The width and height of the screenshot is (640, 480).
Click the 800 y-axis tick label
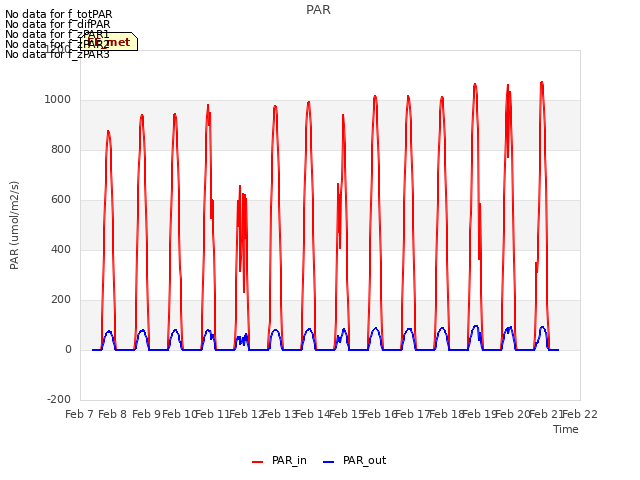(x=61, y=150)
